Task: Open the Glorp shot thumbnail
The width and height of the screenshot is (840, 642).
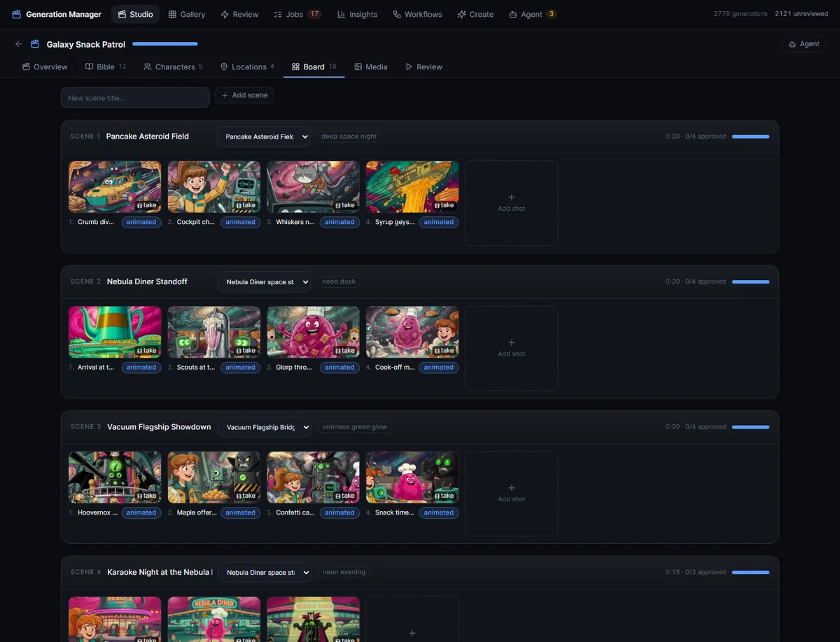Action: click(313, 332)
